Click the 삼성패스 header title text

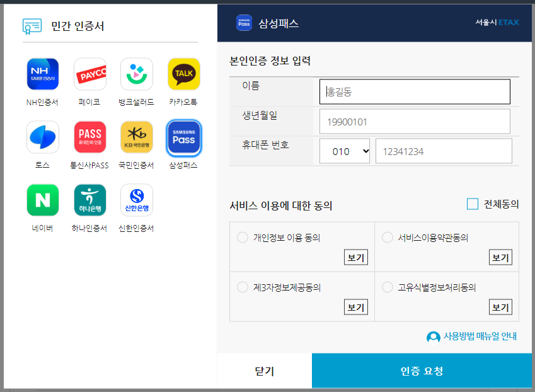click(x=279, y=23)
